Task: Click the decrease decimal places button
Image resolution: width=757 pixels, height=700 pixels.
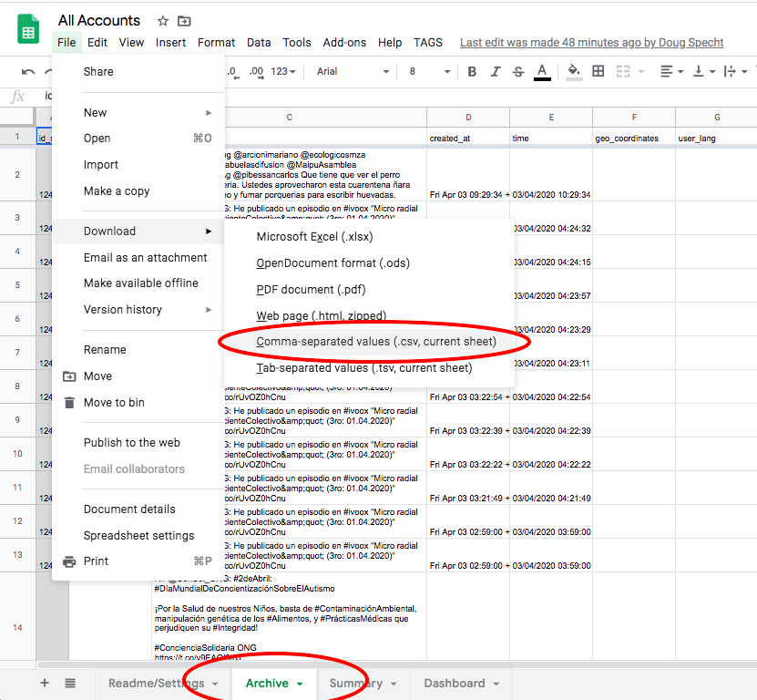Action: [234, 72]
